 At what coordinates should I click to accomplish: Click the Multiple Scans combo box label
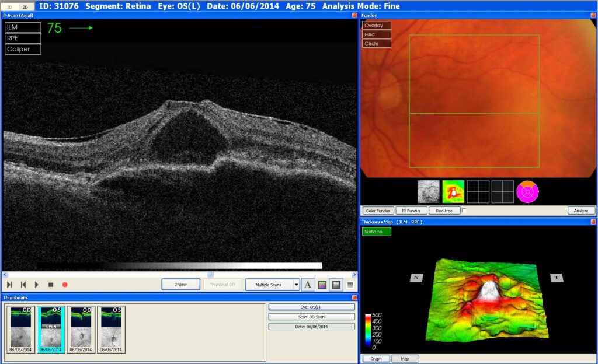(x=269, y=285)
